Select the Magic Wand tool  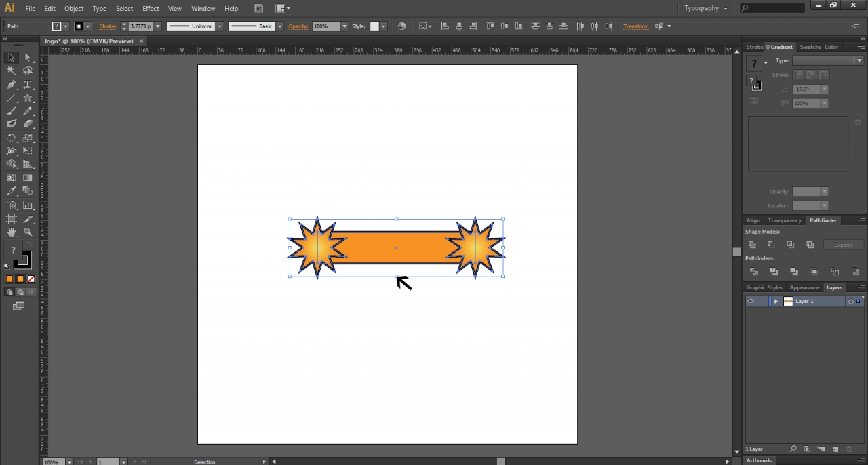coord(12,70)
